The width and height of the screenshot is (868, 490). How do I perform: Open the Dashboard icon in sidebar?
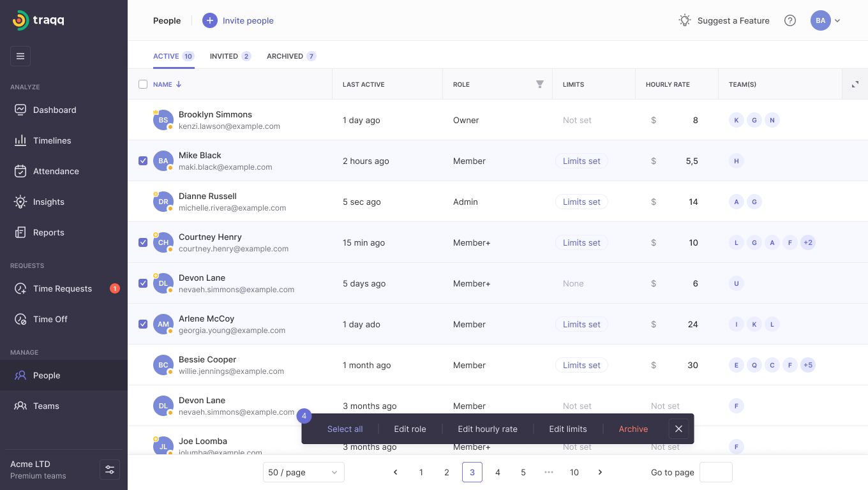[x=20, y=110]
